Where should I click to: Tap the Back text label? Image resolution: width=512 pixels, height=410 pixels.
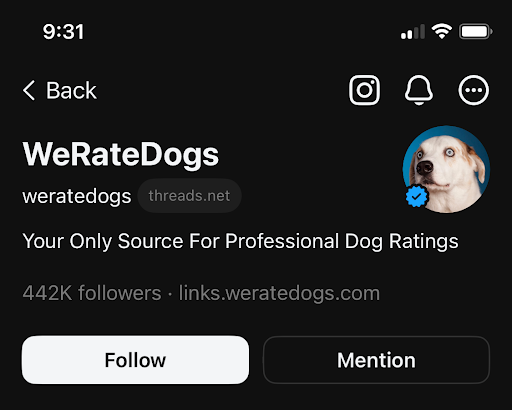tap(71, 90)
